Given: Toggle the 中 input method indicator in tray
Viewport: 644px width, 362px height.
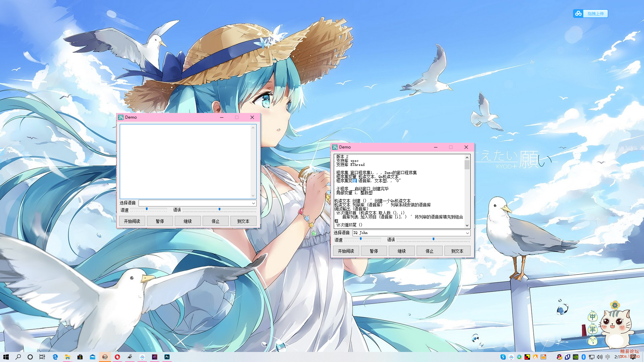Looking at the screenshot, I should pyautogui.click(x=607, y=357).
